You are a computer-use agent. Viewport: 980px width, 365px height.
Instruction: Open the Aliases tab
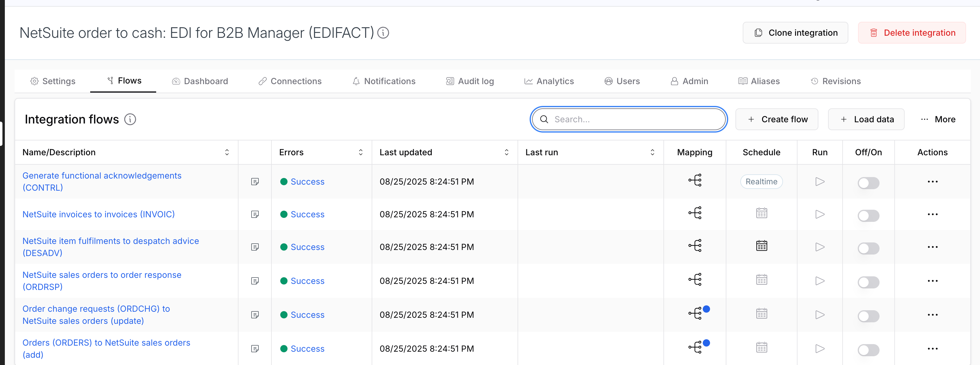coord(759,81)
